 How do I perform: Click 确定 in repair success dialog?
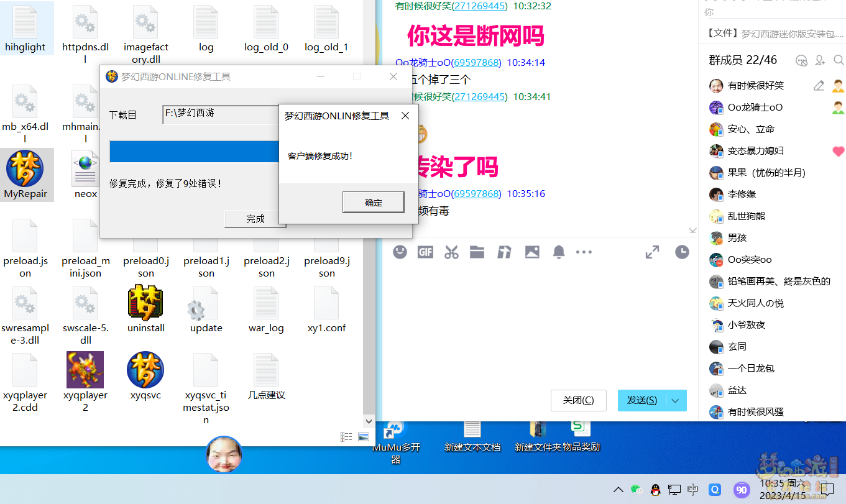coord(374,203)
